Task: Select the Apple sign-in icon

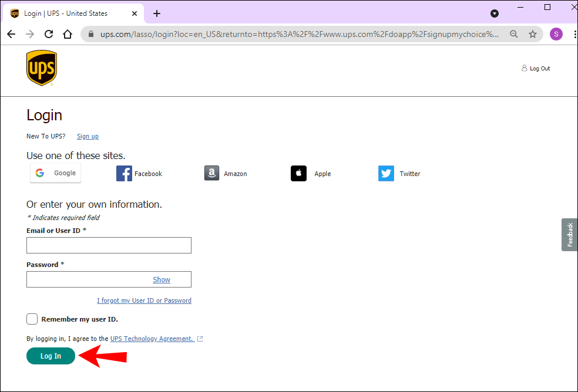Action: (x=298, y=173)
